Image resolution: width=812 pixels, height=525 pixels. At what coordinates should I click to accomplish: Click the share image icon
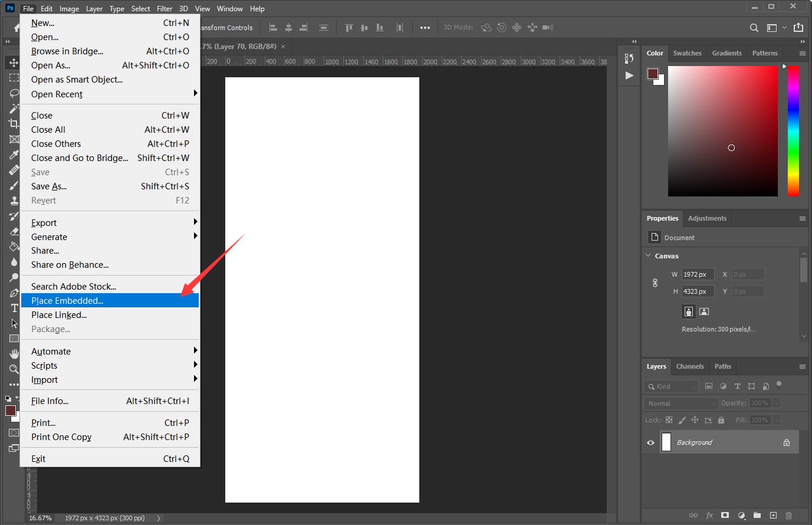click(x=798, y=27)
